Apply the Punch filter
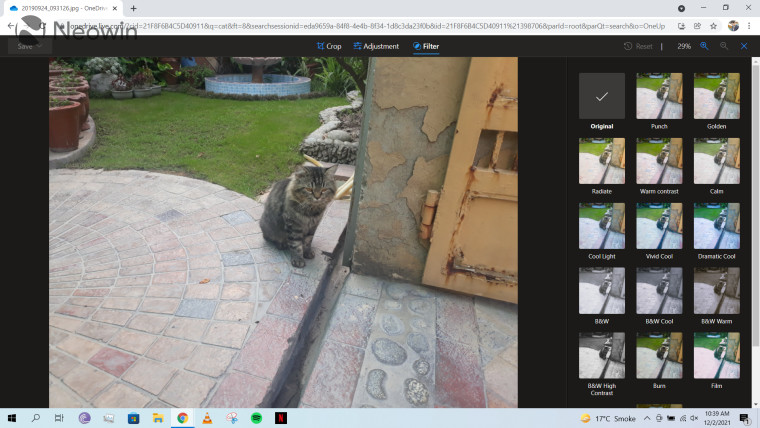Screen dimensions: 760x428 (x=659, y=96)
